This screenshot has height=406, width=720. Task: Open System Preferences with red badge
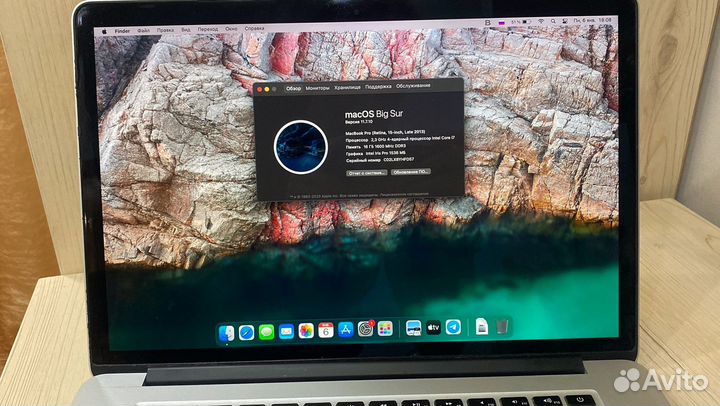tap(366, 329)
